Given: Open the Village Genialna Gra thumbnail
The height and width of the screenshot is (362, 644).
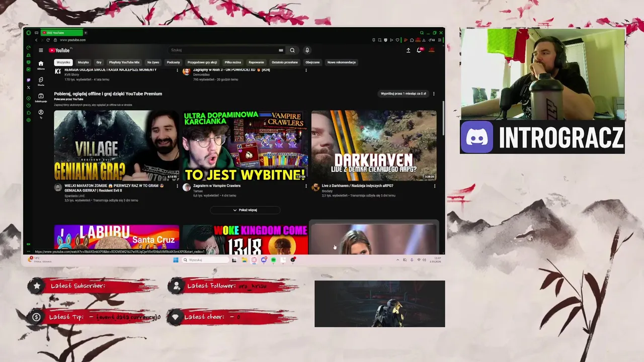Looking at the screenshot, I should click(x=117, y=146).
